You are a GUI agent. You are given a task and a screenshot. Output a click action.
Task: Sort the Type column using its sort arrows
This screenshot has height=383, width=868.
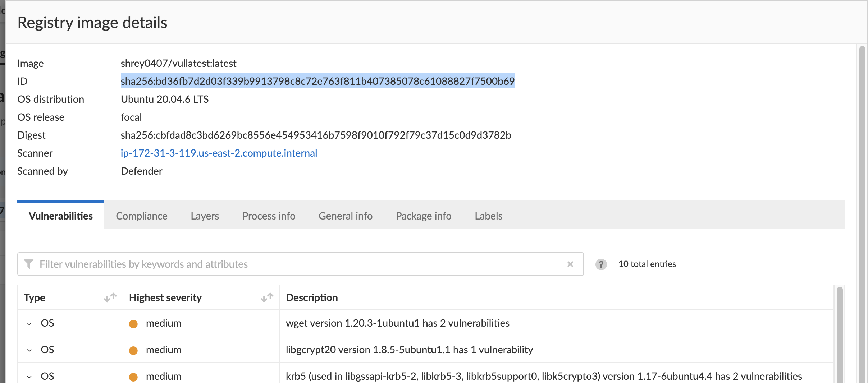[x=110, y=297]
